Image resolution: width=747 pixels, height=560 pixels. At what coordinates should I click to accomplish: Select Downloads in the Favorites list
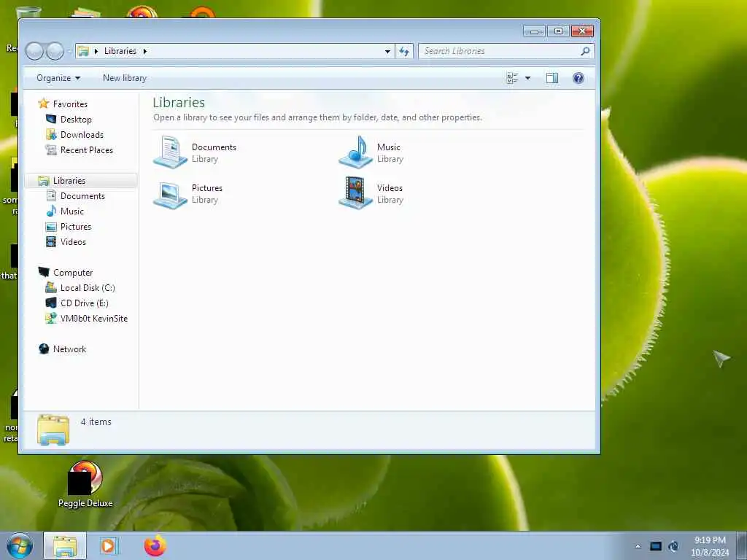tap(82, 134)
